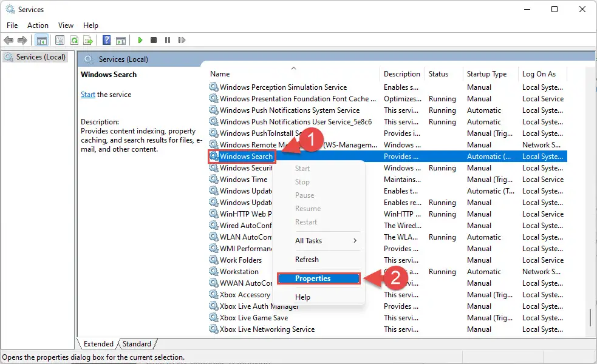Sort by the Status column header
Viewport: 597px width, 364px height.
[443, 74]
